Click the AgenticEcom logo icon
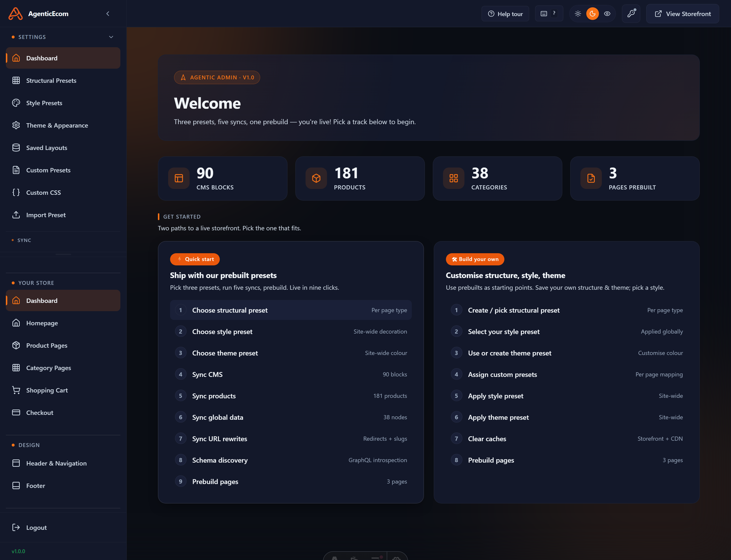The height and width of the screenshot is (560, 731). (x=15, y=14)
